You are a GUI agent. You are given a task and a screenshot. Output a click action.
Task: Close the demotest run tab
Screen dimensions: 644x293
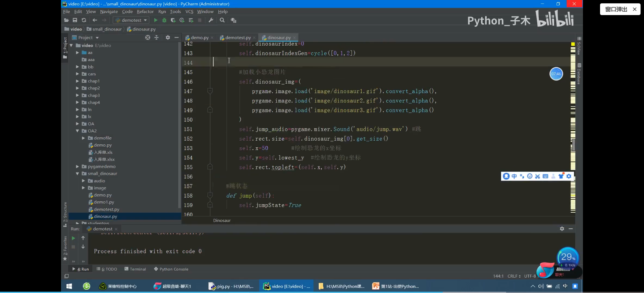(116, 229)
